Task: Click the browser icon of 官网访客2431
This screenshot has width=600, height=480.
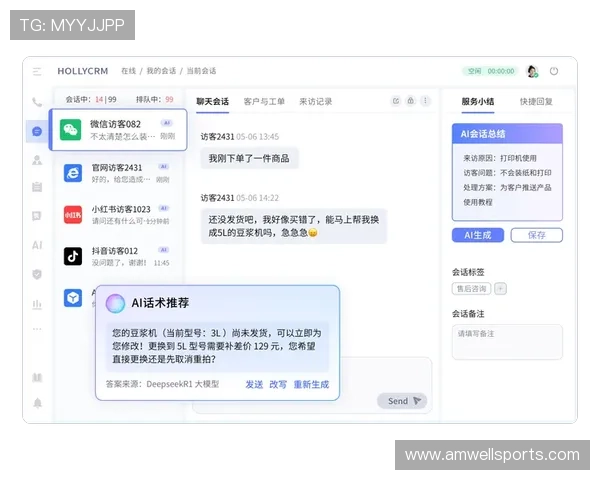Action: click(x=73, y=173)
